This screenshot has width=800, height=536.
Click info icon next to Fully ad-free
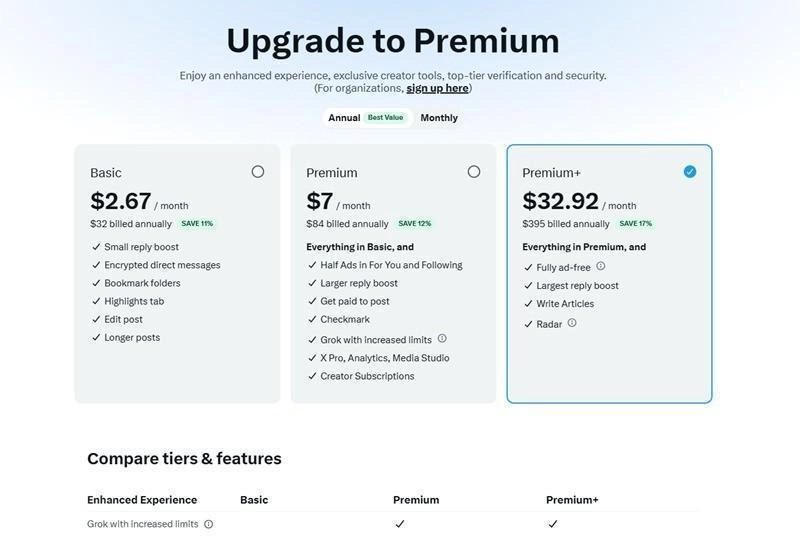click(601, 267)
